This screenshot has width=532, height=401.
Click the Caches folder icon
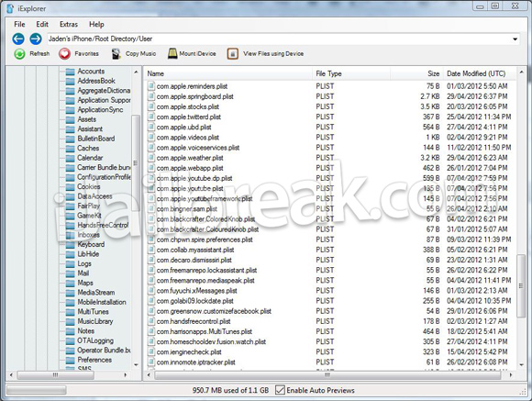(71, 148)
